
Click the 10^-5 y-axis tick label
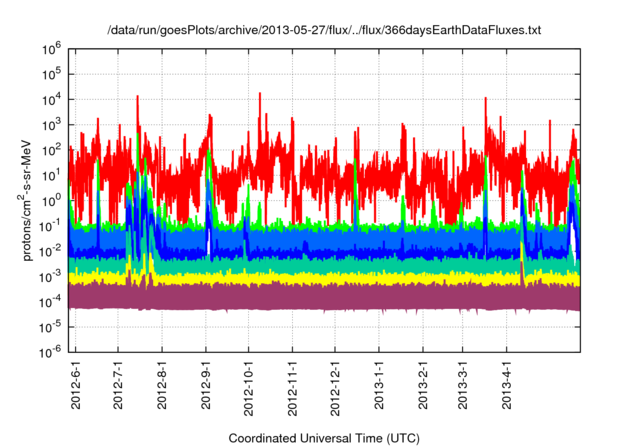[49, 328]
